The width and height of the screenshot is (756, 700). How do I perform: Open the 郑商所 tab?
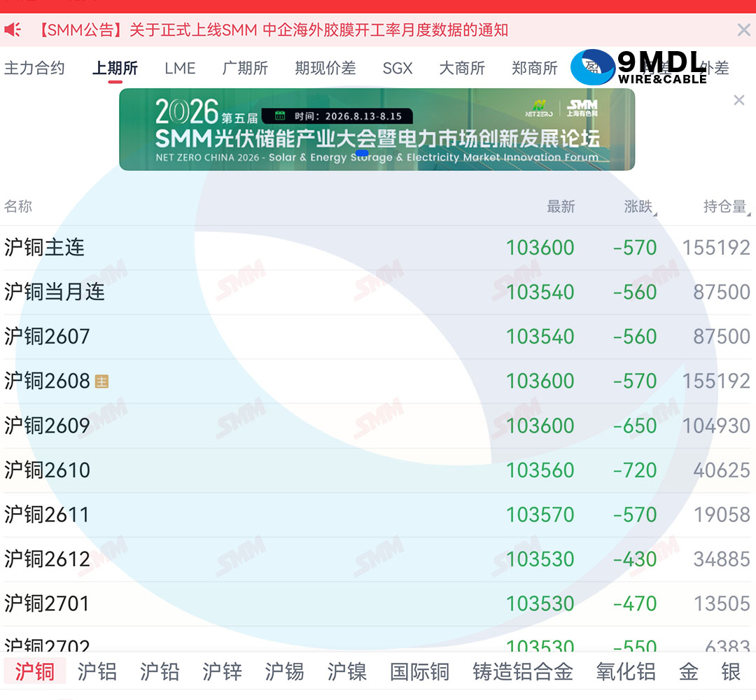point(534,68)
